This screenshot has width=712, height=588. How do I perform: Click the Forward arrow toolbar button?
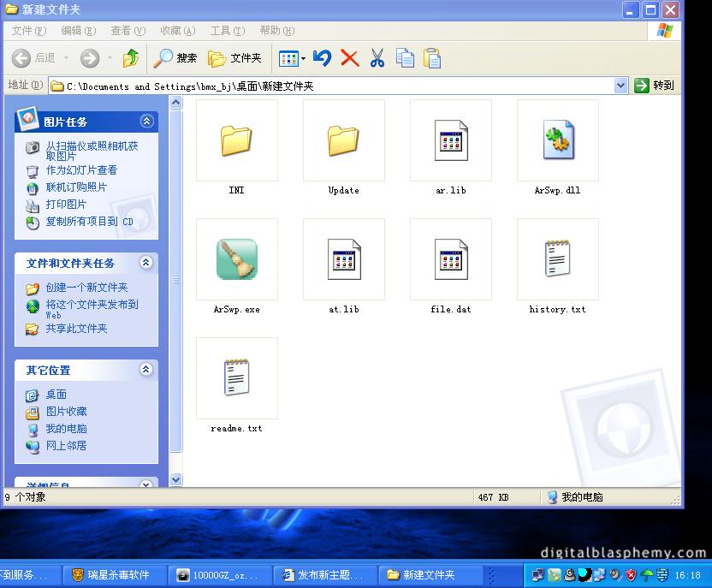click(x=90, y=58)
